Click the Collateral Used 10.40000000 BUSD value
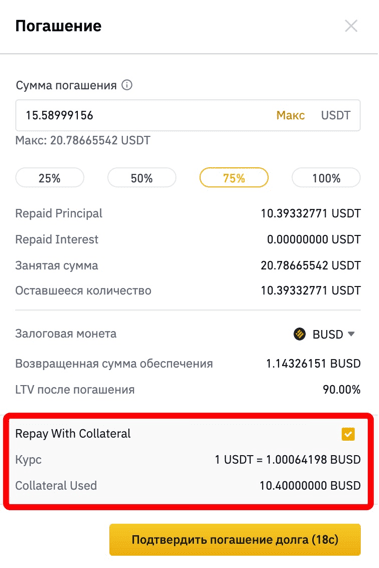The image size is (379, 568). 310,485
